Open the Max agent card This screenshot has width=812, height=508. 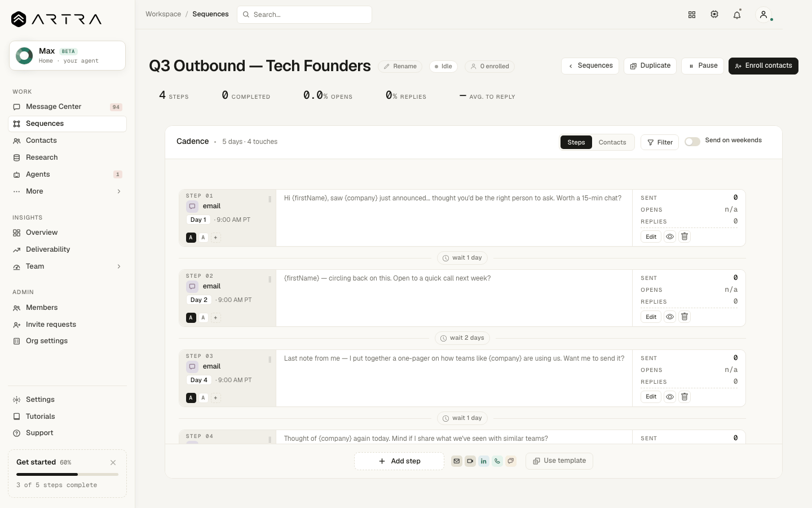coord(67,56)
